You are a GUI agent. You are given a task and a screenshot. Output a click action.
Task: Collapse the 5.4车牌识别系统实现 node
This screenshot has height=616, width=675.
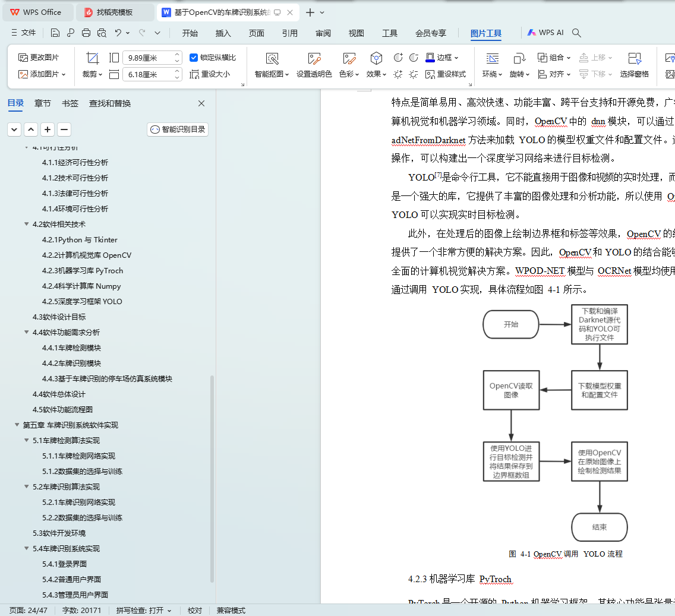27,548
